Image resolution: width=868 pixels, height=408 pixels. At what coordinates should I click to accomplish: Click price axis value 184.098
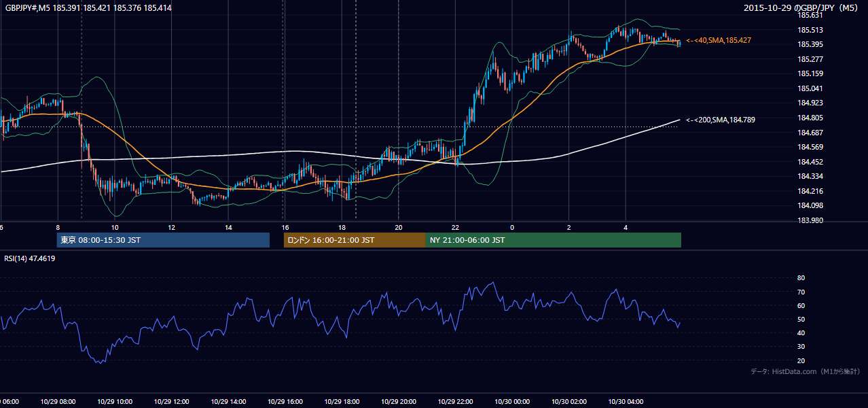810,206
